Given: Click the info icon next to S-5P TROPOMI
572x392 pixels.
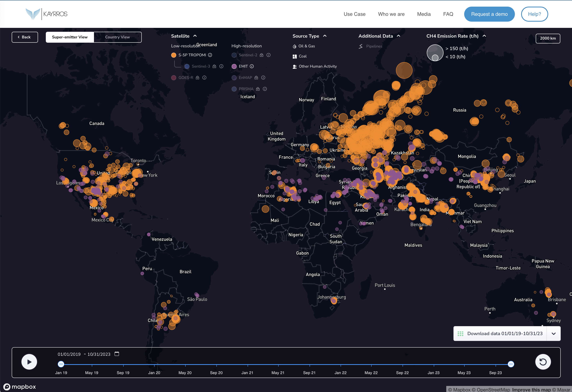Looking at the screenshot, I should [x=210, y=55].
